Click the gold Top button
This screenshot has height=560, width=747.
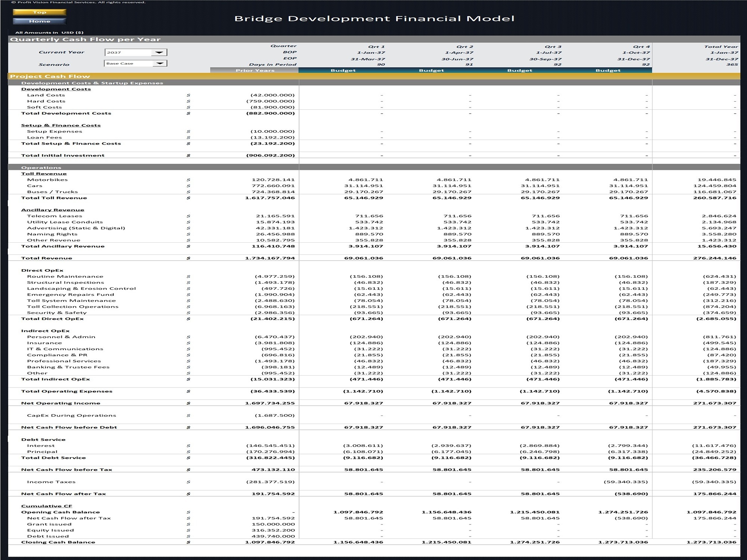pos(39,12)
